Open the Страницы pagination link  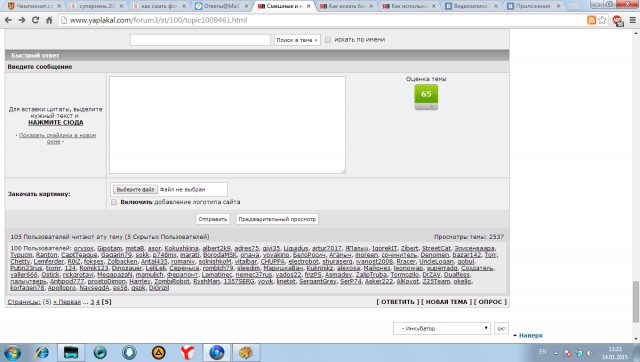(24, 302)
